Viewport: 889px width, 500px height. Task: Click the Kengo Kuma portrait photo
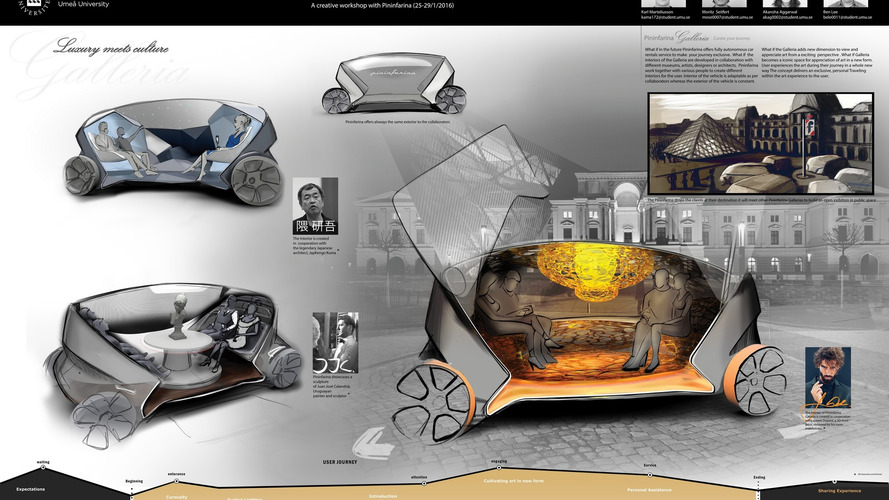pos(315,206)
